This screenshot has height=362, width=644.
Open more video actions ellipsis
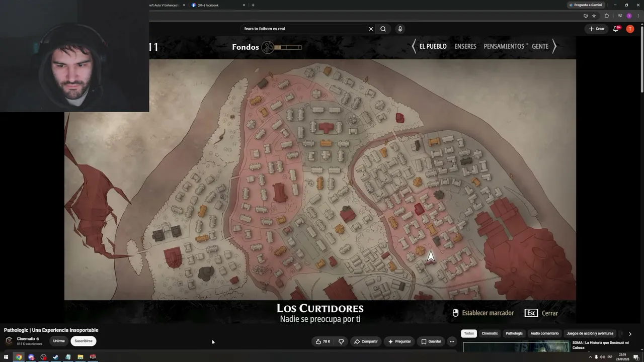[x=452, y=341]
